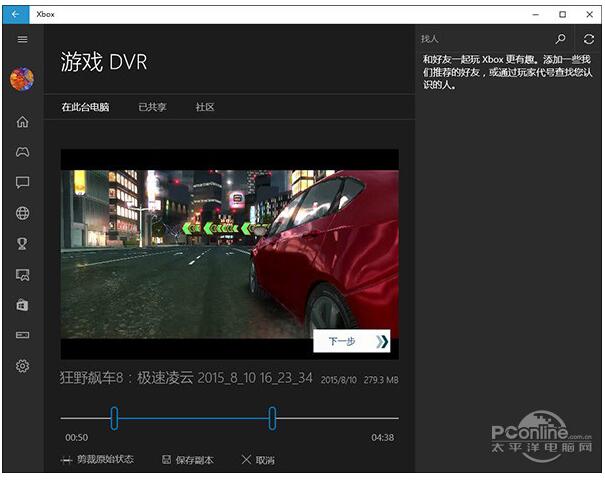605x488 pixels.
Task: Click the back arrow in title bar
Action: (x=16, y=14)
